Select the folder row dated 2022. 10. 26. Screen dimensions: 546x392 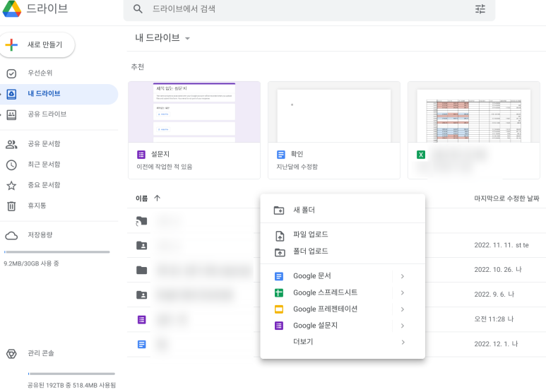coord(336,270)
